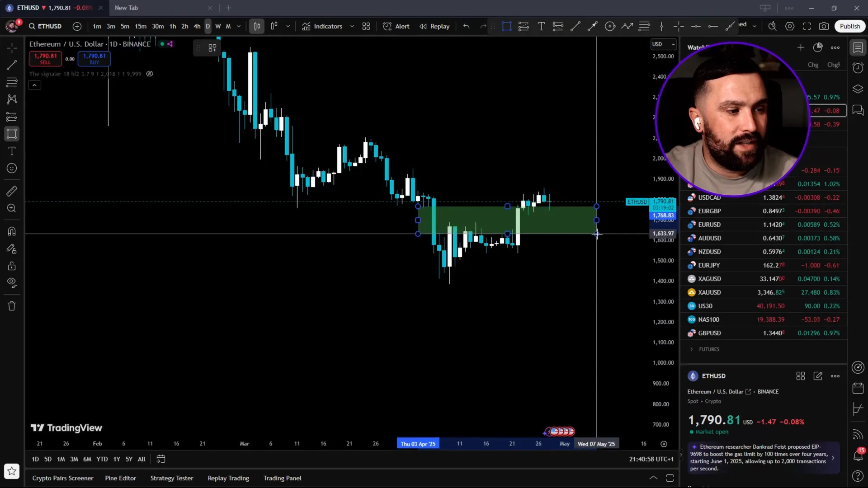Open the patterns tool in left sidebar
This screenshot has width=868, height=488.
coord(12,99)
